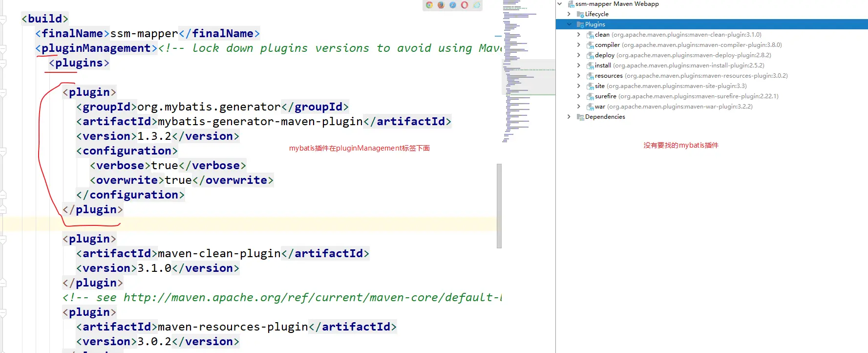
Task: Click the verbose value 'true'
Action: click(165, 166)
